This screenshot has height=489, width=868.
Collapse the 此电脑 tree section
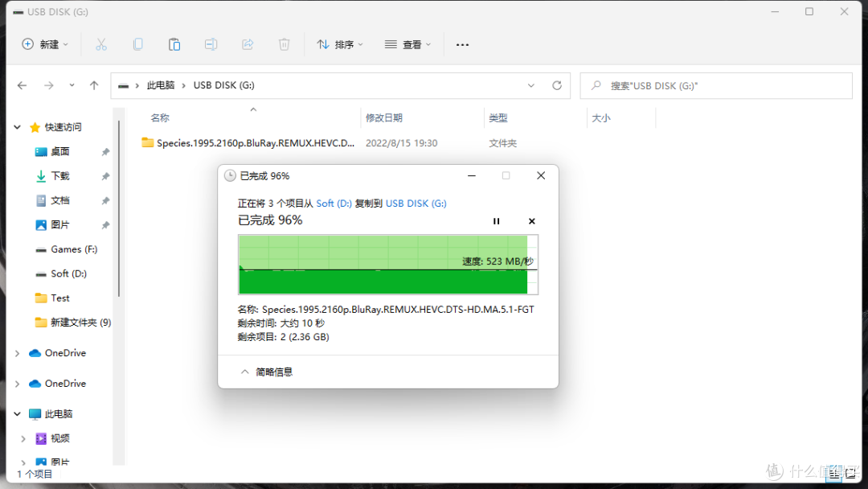[17, 413]
